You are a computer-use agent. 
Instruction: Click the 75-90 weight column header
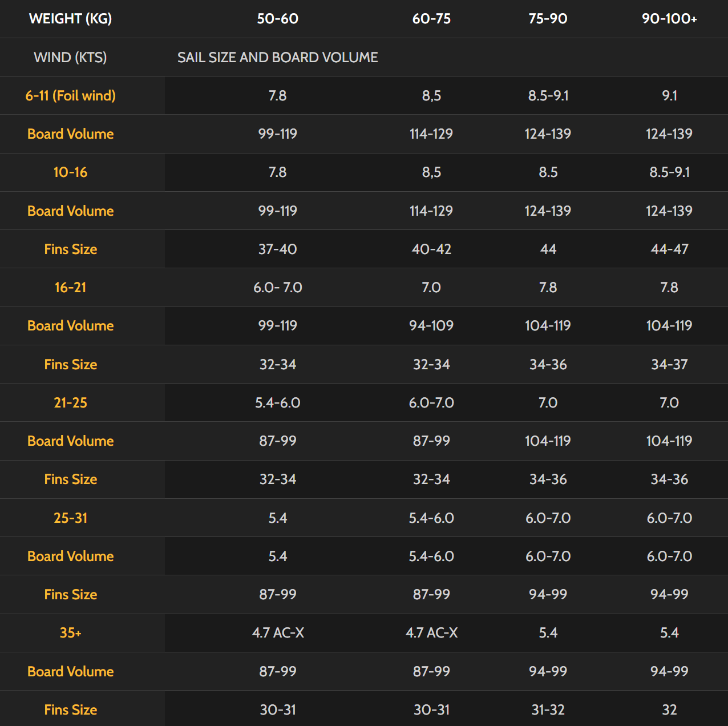(548, 19)
